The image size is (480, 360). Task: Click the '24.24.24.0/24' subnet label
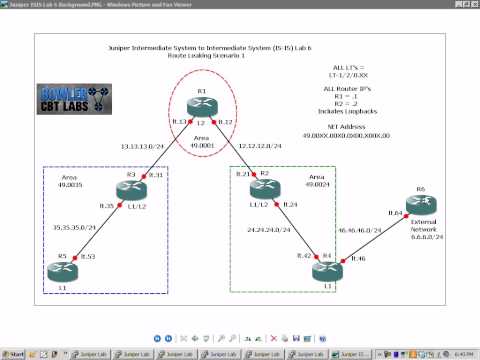(x=269, y=230)
